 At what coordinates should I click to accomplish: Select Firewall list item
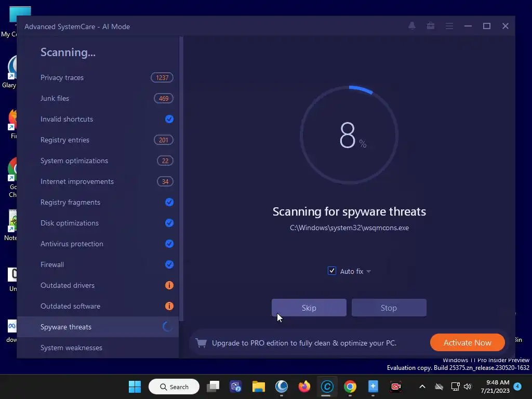[x=98, y=264]
